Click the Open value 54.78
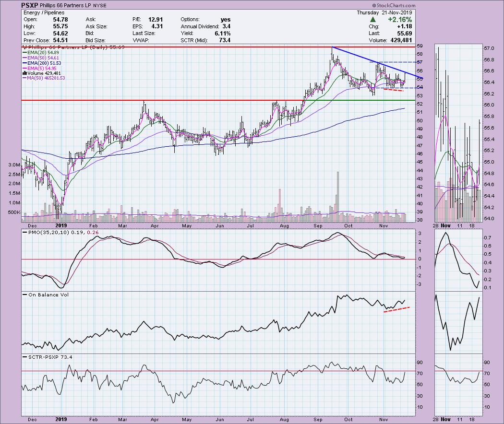The image size is (504, 424). coord(60,20)
